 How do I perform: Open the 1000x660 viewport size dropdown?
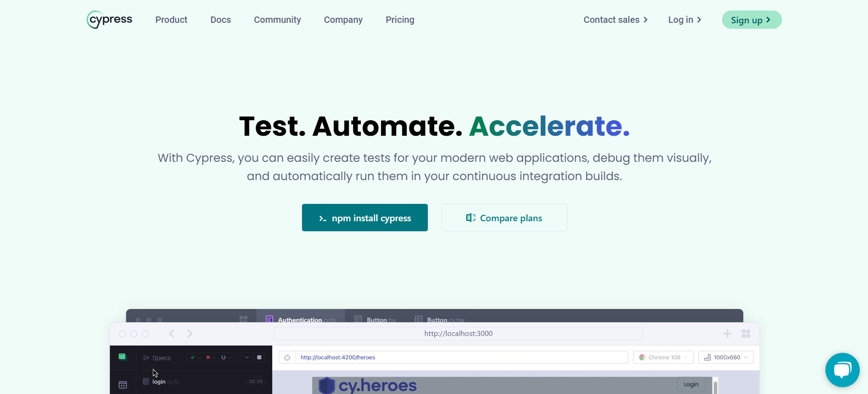(x=726, y=357)
